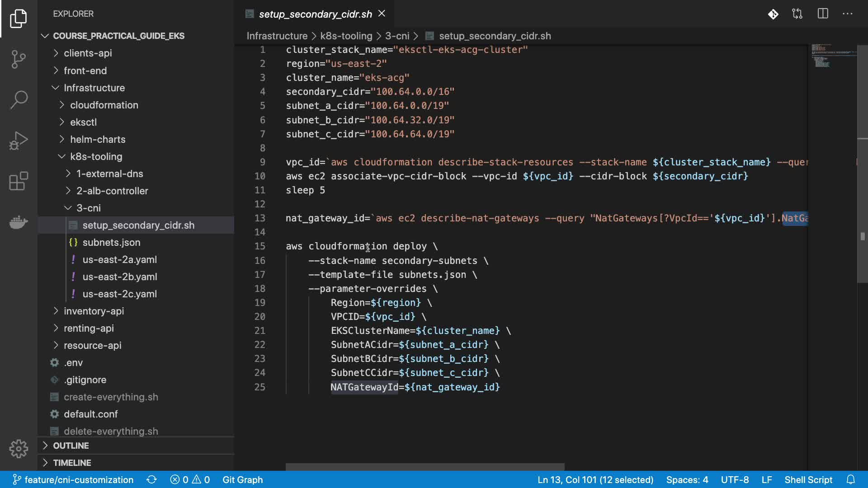Open the Run and Debug view
The image size is (868, 488).
(19, 141)
